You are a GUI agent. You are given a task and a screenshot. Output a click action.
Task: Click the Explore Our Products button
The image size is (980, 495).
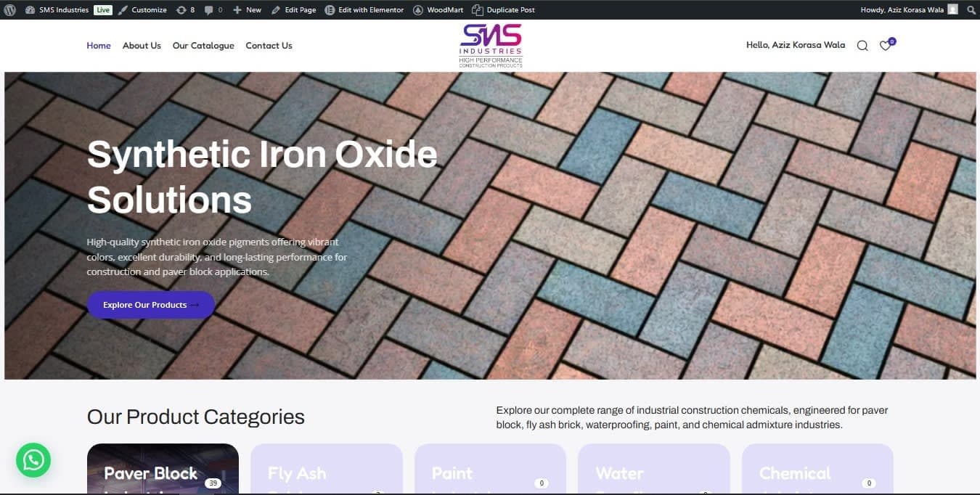pos(151,305)
